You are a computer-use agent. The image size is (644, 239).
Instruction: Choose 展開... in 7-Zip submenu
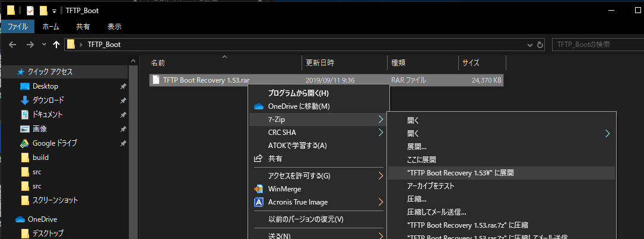click(x=502, y=147)
